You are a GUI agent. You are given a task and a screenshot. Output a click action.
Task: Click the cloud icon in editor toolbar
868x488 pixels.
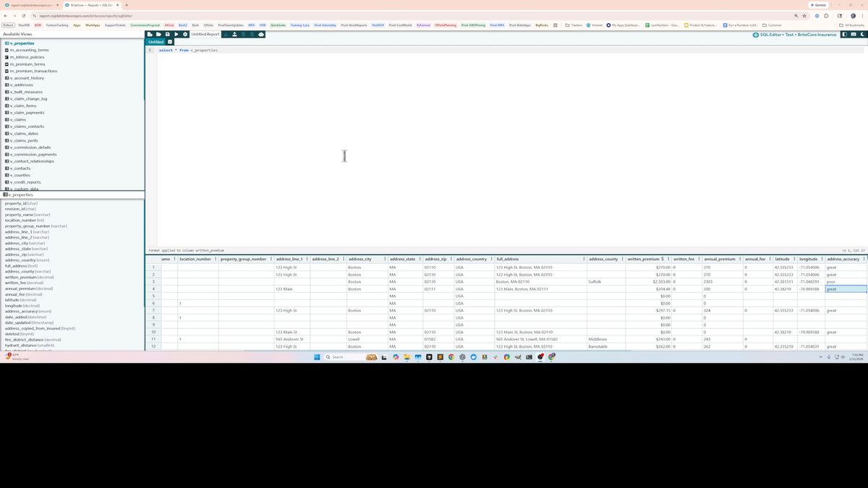[x=260, y=34]
